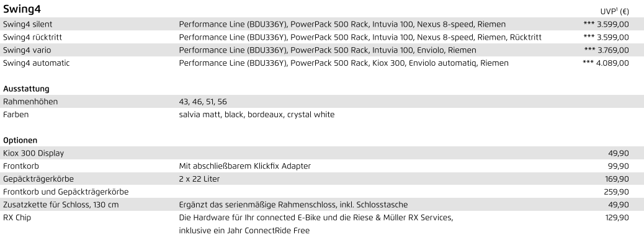Select the Swing4 rücktritt model name

point(32,37)
